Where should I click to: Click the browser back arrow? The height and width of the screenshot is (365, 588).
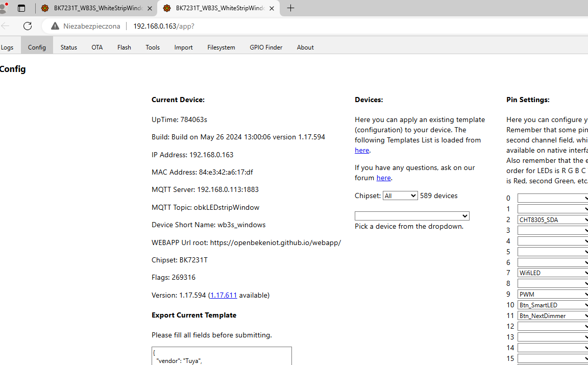click(x=5, y=26)
